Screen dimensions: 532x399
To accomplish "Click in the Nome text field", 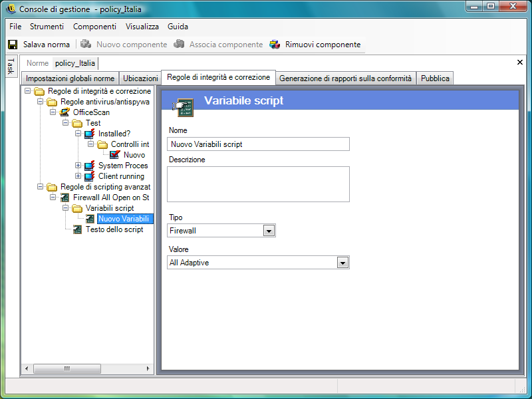I will [258, 144].
